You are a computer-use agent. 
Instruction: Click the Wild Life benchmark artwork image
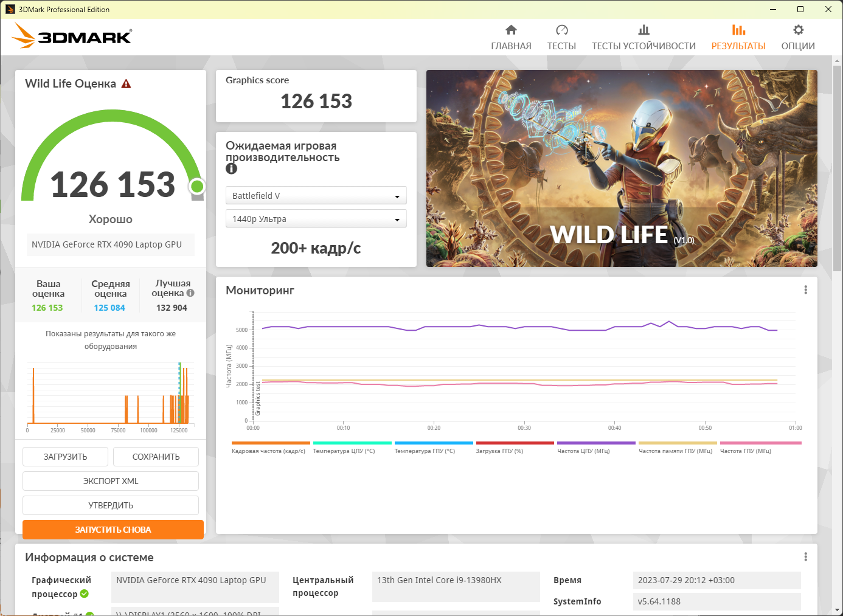click(x=622, y=168)
